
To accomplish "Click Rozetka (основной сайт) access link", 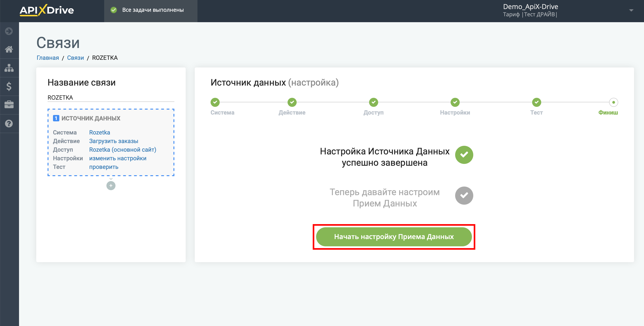I will [x=123, y=149].
